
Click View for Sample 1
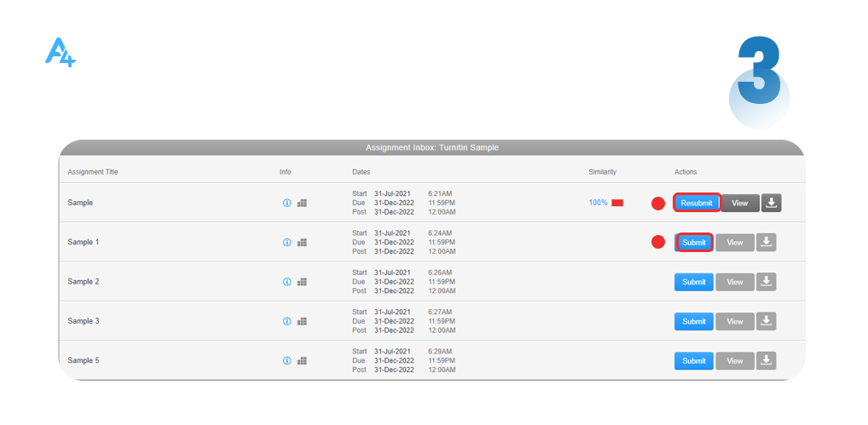(x=735, y=242)
